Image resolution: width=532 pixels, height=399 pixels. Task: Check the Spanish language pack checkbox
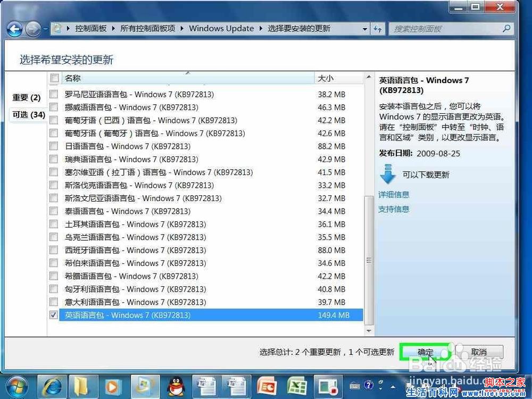(54, 250)
